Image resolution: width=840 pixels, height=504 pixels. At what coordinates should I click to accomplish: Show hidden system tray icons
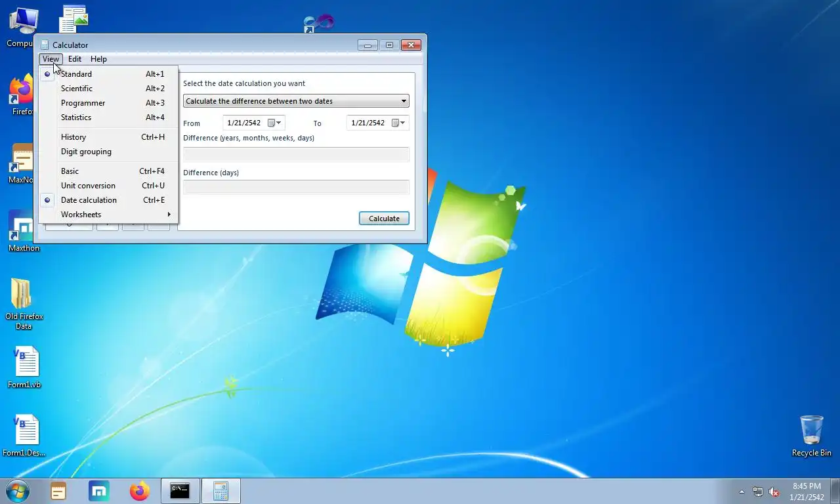tap(742, 492)
